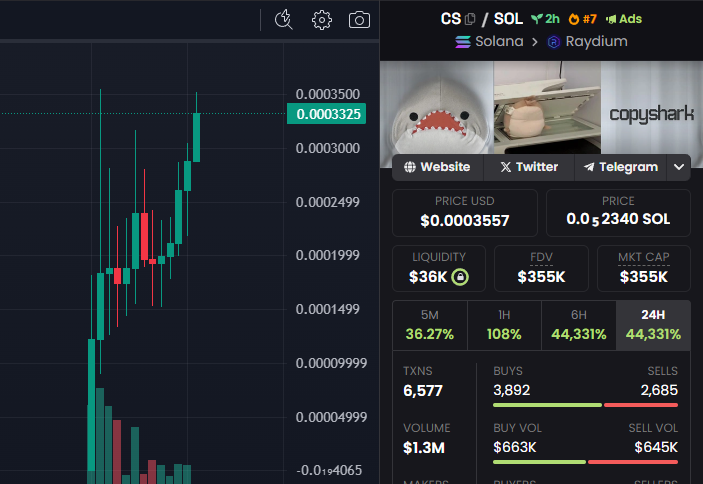Click the green buys progress bar
This screenshot has height=484, width=703.
click(x=547, y=405)
